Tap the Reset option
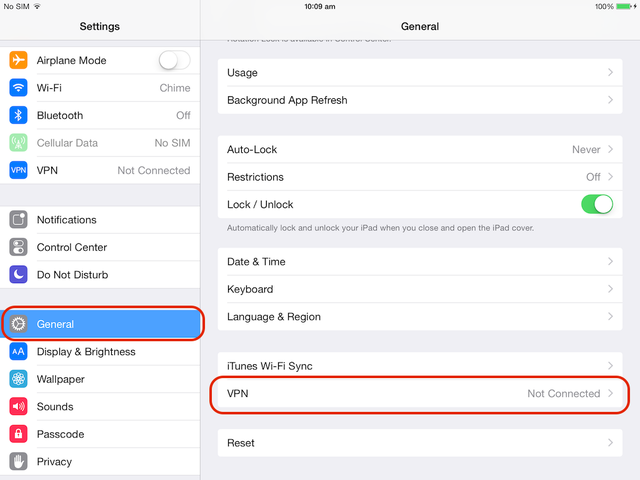Viewport: 640px width, 480px height. pos(420,443)
